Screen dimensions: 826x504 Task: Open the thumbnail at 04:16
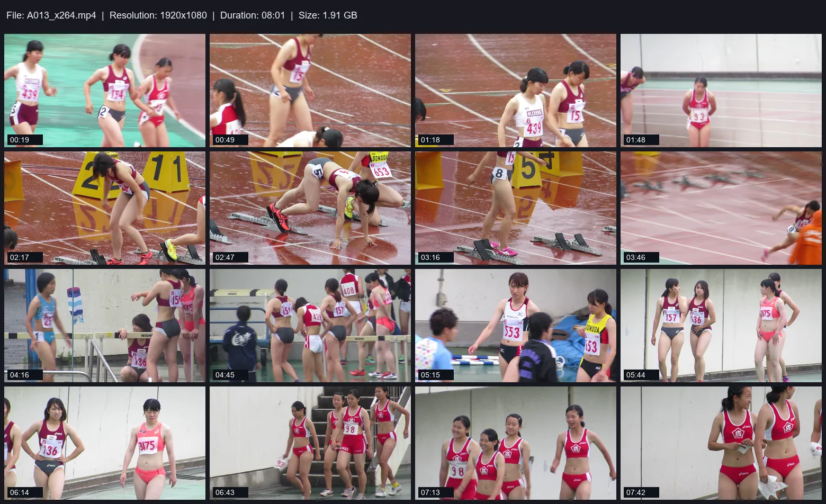105,326
